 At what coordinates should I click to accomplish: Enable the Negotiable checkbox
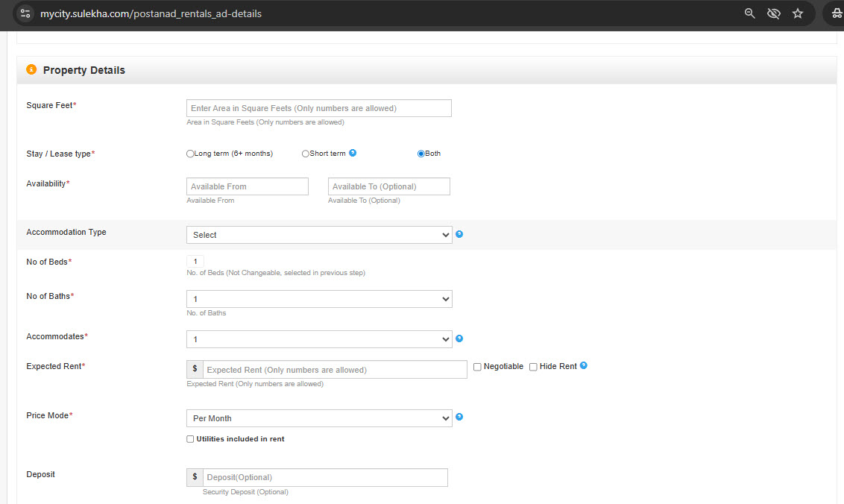[x=477, y=367]
